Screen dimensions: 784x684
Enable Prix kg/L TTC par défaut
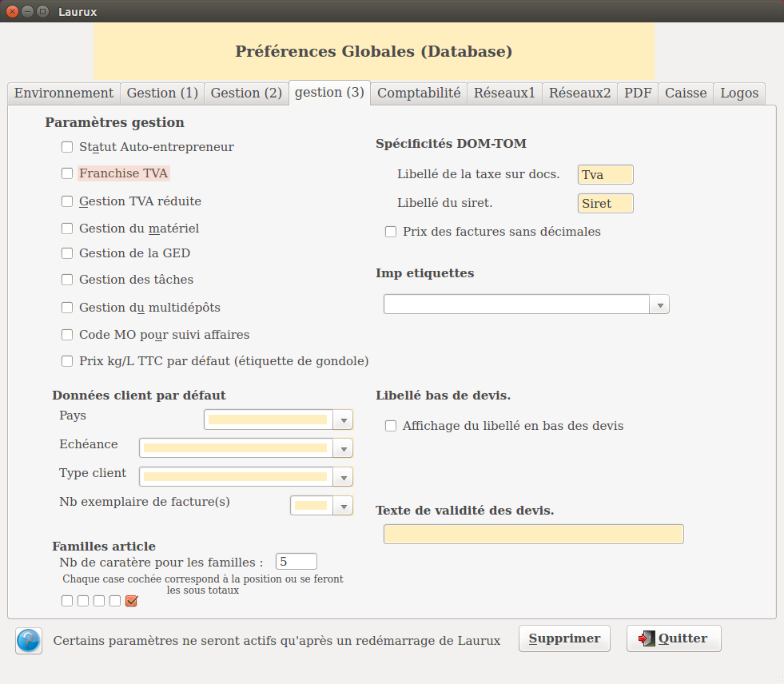pyautogui.click(x=67, y=361)
